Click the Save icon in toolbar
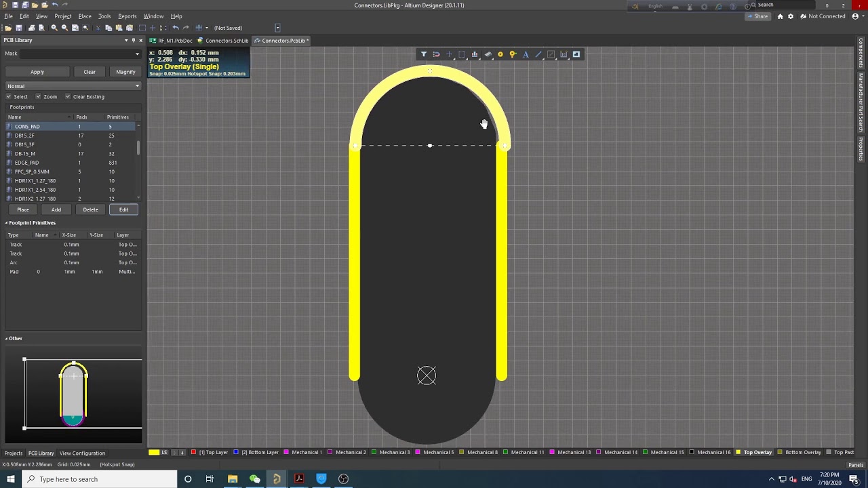This screenshot has height=488, width=868. pyautogui.click(x=19, y=28)
